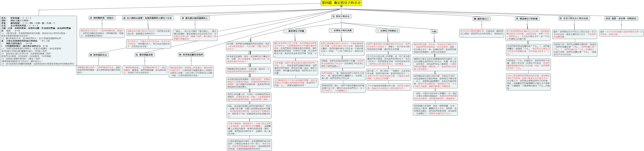
Task: Select the 引自 linking phrase
Action: click(39, 10)
